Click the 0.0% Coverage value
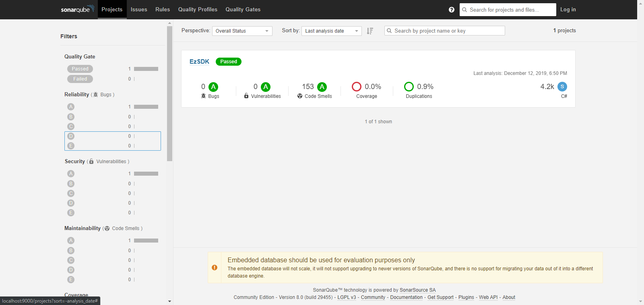 pos(373,87)
